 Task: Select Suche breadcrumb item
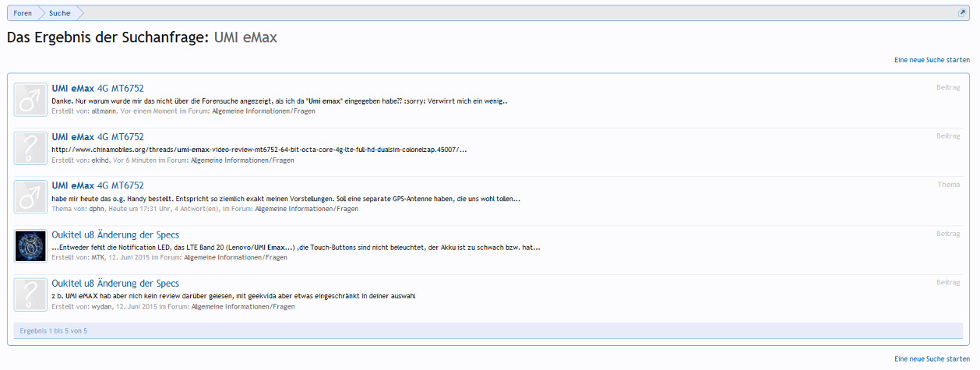[x=60, y=13]
